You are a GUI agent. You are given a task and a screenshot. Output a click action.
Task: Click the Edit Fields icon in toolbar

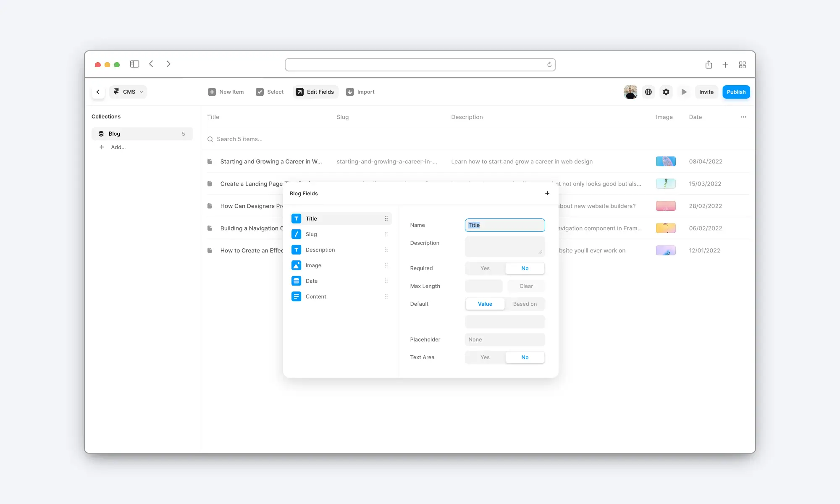point(299,92)
